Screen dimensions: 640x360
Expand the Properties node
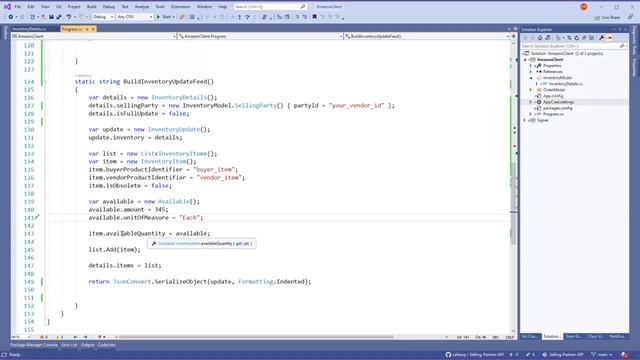pos(531,65)
